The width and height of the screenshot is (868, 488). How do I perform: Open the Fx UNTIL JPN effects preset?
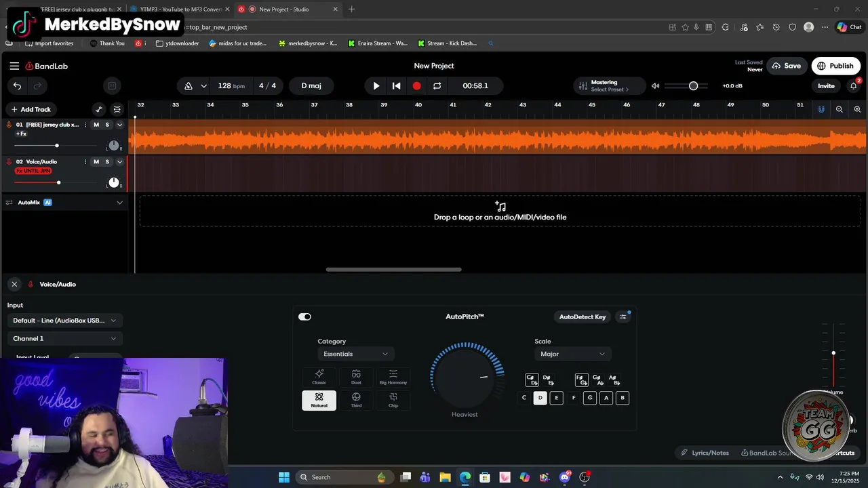click(x=33, y=171)
